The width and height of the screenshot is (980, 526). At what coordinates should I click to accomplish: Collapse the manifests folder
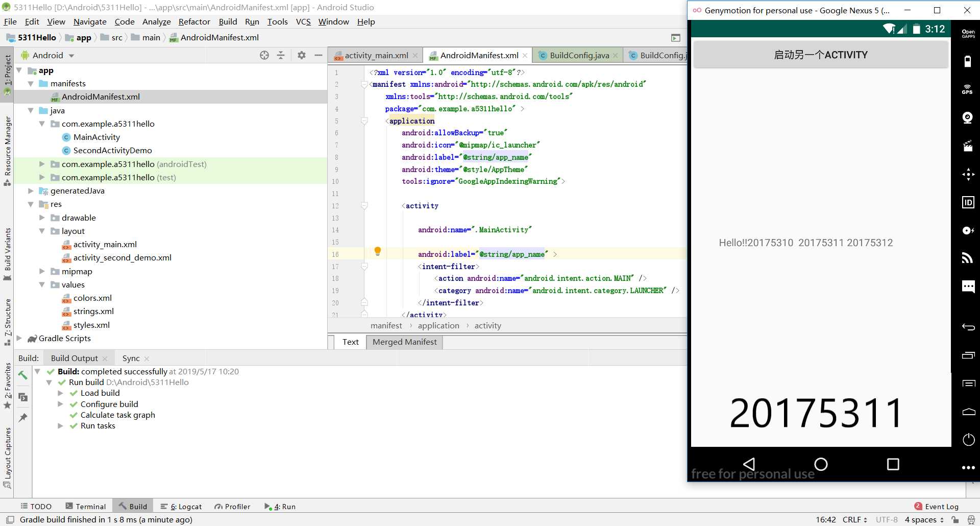31,83
